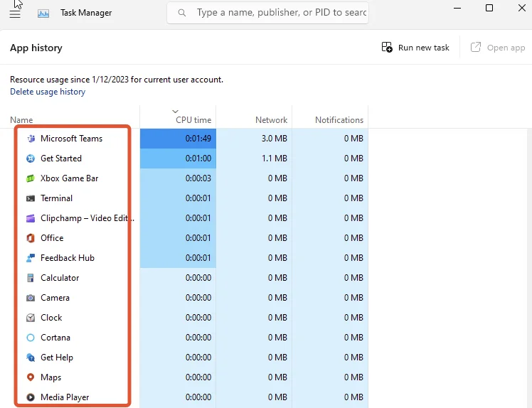Screen dimensions: 532x408
Task: Select the Terminal app name
Action: [x=56, y=198]
